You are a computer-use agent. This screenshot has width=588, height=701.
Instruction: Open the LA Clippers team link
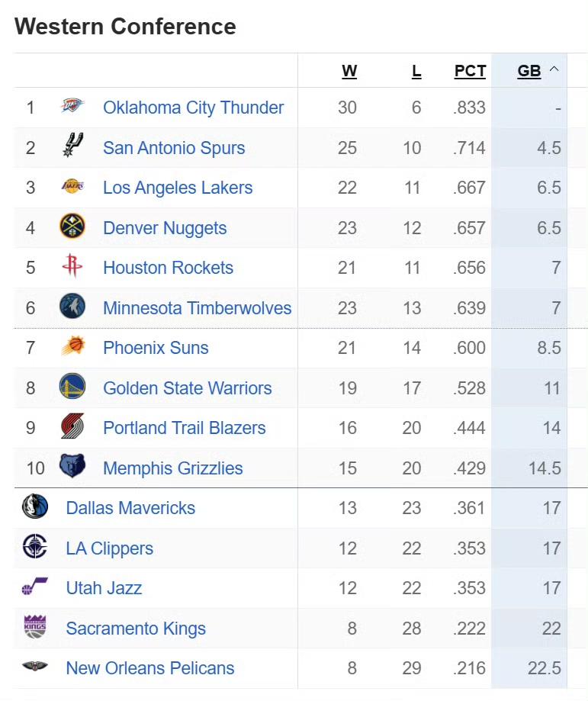point(109,548)
